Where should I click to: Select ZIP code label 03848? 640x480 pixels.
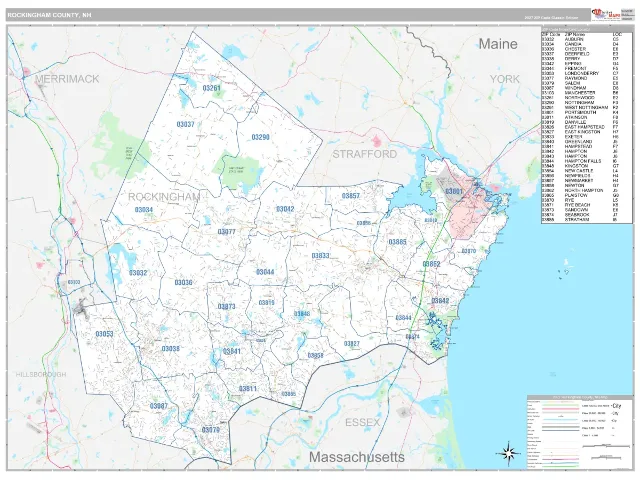tap(302, 314)
